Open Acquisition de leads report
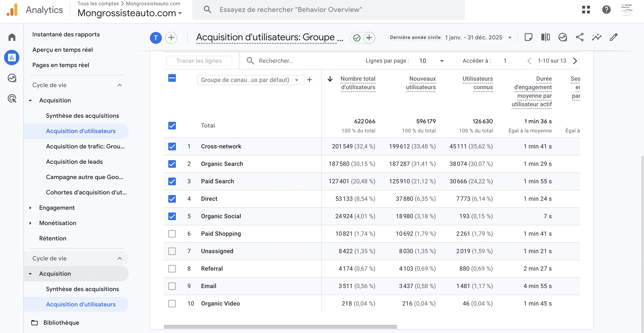Screen dimensions: 644x333 74,162
